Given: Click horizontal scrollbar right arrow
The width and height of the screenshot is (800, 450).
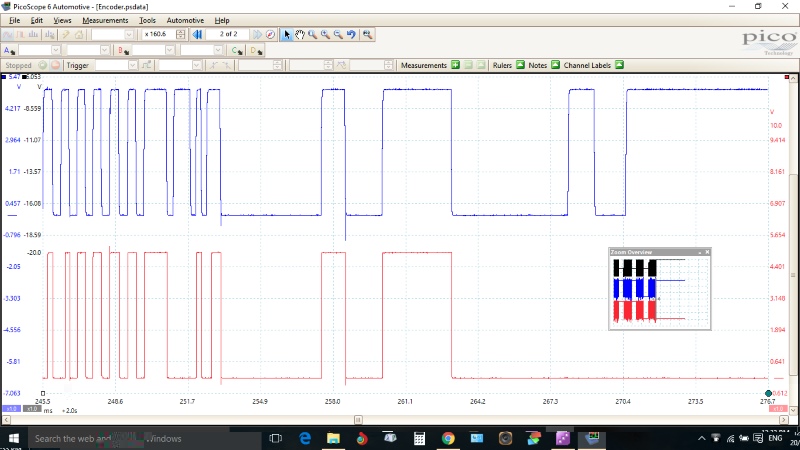Looking at the screenshot, I should (784, 420).
